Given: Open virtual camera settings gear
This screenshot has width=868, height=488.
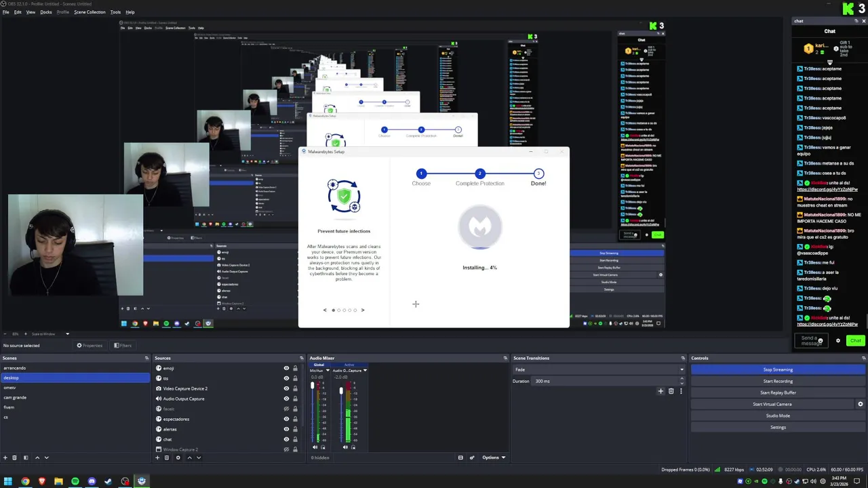Looking at the screenshot, I should click(861, 404).
